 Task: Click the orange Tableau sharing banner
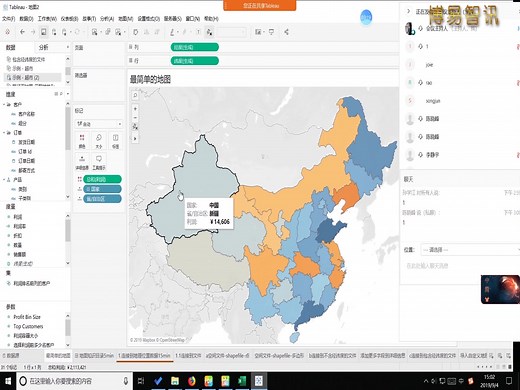[x=260, y=6]
